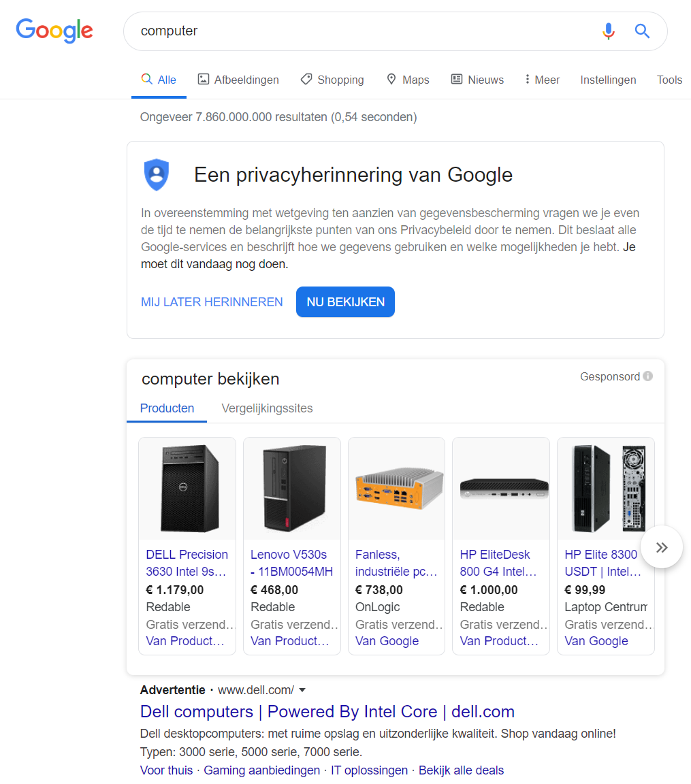Expand the dell.com ad dropdown arrow
The height and width of the screenshot is (784, 691).
coord(303,690)
